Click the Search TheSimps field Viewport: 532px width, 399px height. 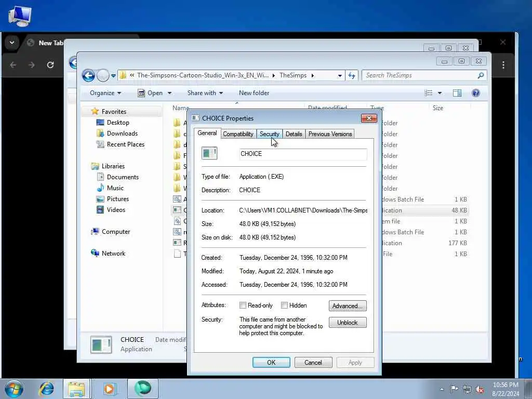(420, 75)
